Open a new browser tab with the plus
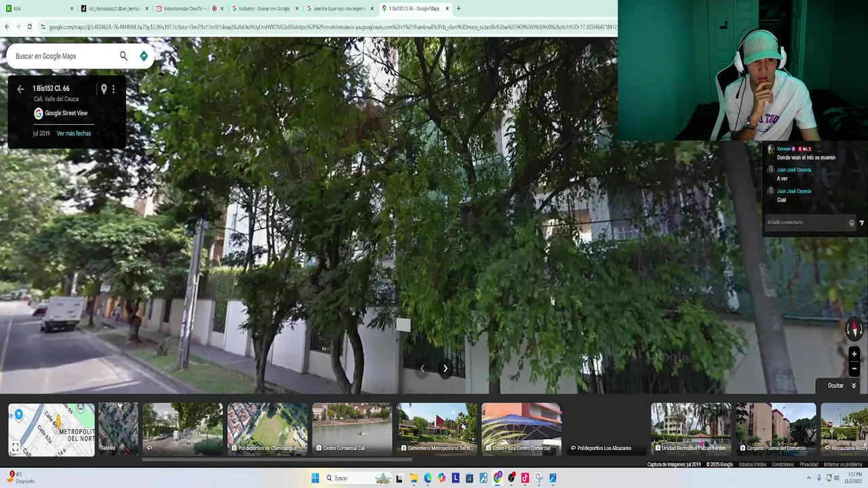The image size is (868, 488). coord(458,9)
